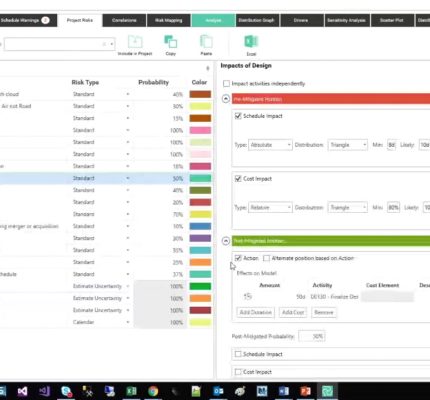Image resolution: width=430 pixels, height=400 pixels.
Task: Click the Add Duration button
Action: point(256,312)
